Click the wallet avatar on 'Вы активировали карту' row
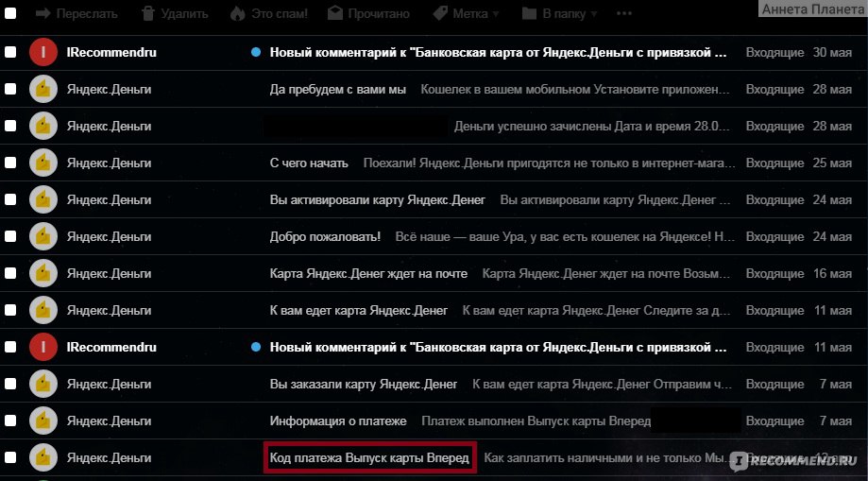Viewport: 868px width, 481px height. coord(43,200)
